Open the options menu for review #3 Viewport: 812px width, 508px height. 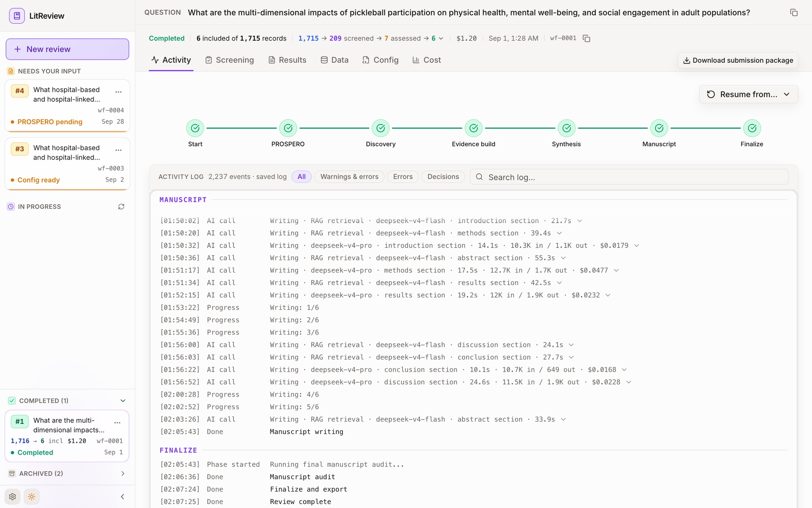click(118, 150)
